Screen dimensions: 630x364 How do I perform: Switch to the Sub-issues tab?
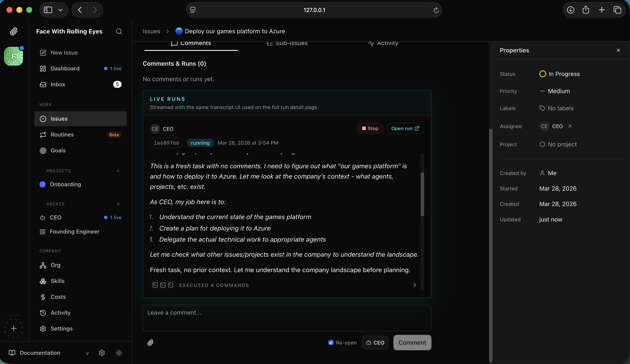coord(287,43)
